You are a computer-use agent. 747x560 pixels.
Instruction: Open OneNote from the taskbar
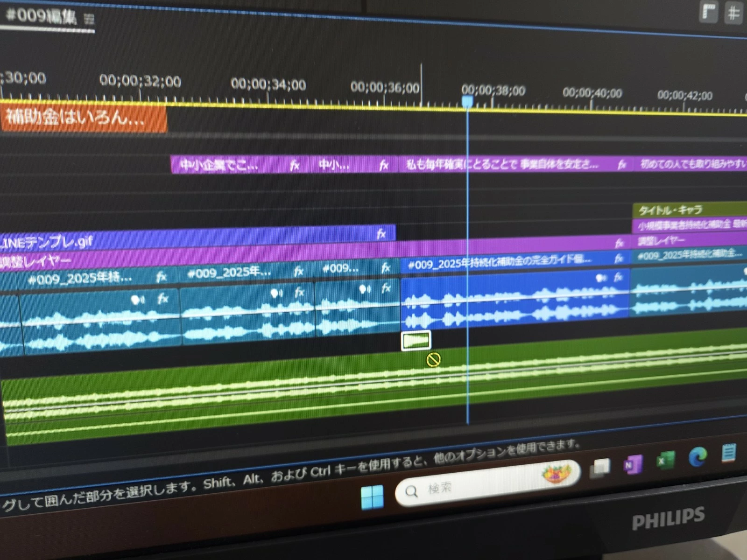[x=633, y=464]
